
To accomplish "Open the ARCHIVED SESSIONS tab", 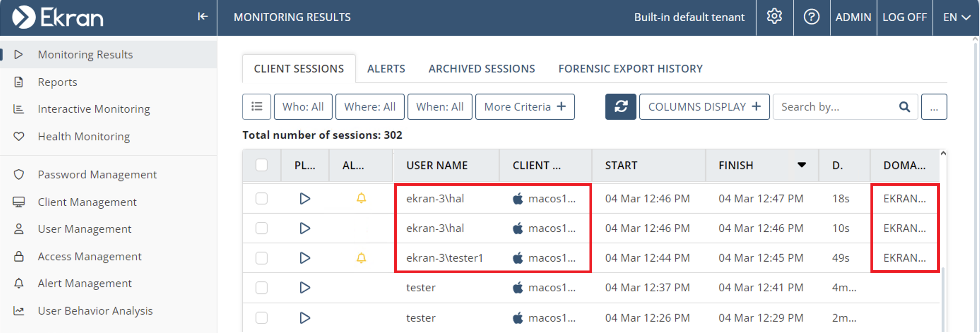I will click(x=481, y=69).
